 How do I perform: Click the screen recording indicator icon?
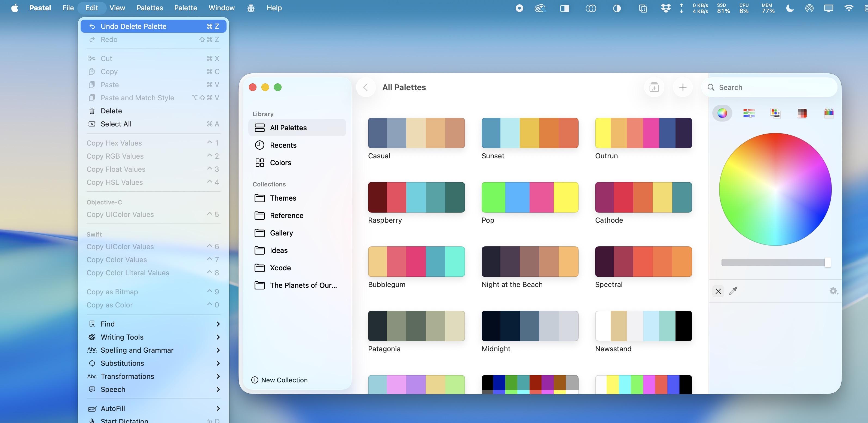[x=519, y=8]
